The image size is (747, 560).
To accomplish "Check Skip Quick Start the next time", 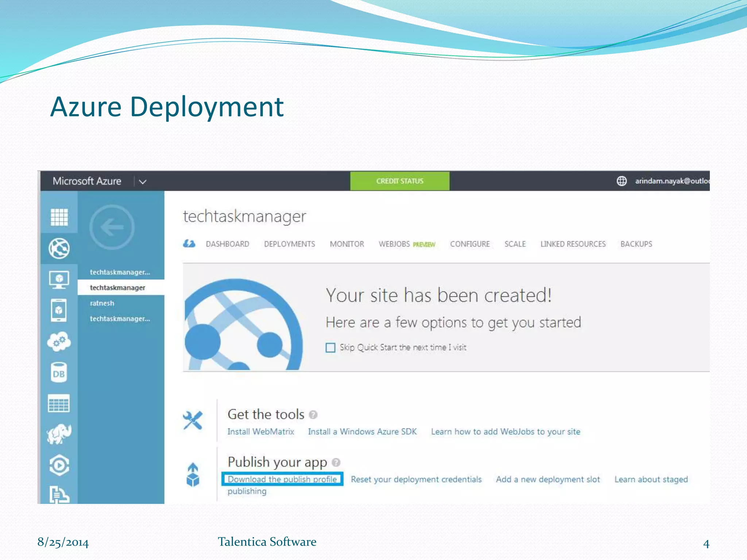I will pos(330,347).
